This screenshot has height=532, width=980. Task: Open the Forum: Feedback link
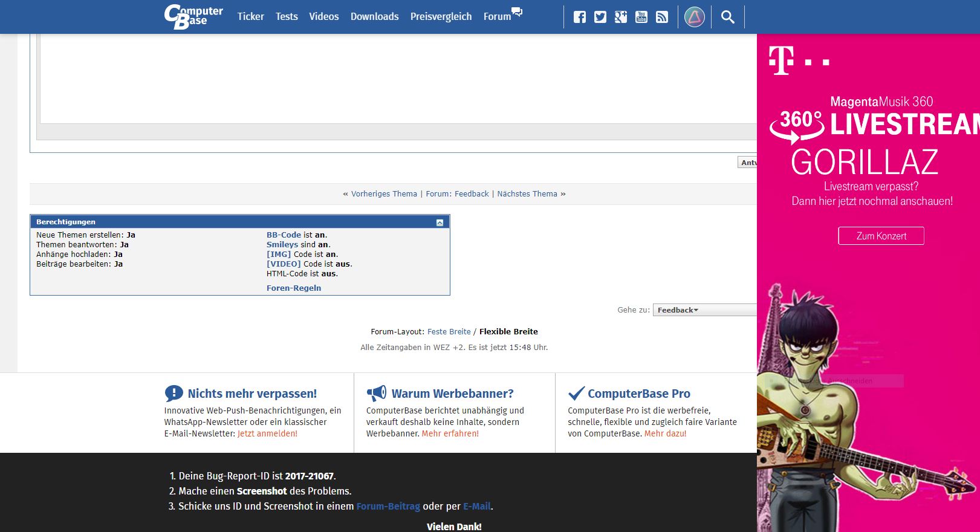click(457, 194)
